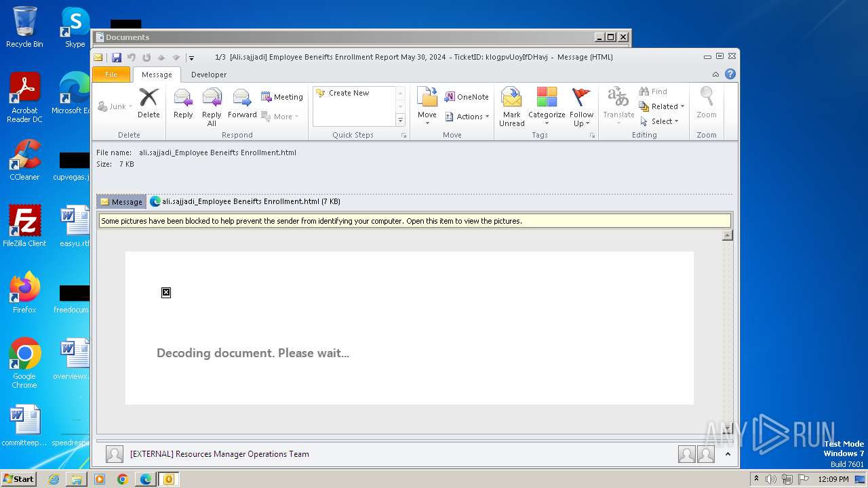This screenshot has height=488, width=868.
Task: Collapse the ribbon with the caret
Action: tap(715, 74)
